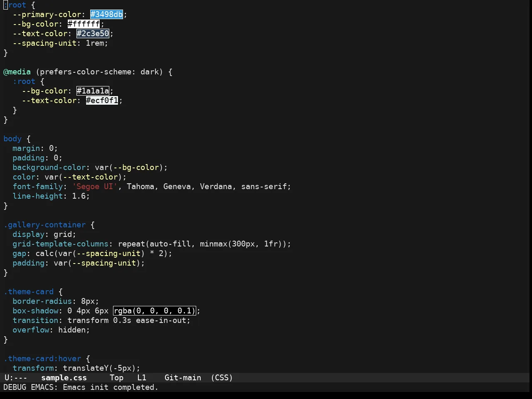Click 'box-shadow' property name
Screen dimensions: 532x399
coord(35,311)
